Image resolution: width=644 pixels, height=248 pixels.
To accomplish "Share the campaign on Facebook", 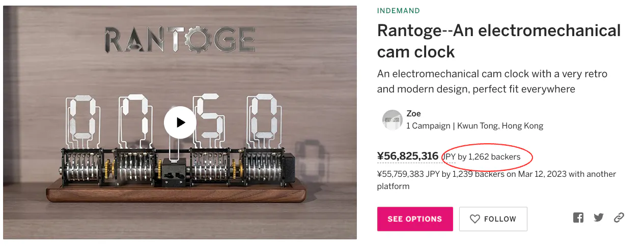I will point(578,218).
